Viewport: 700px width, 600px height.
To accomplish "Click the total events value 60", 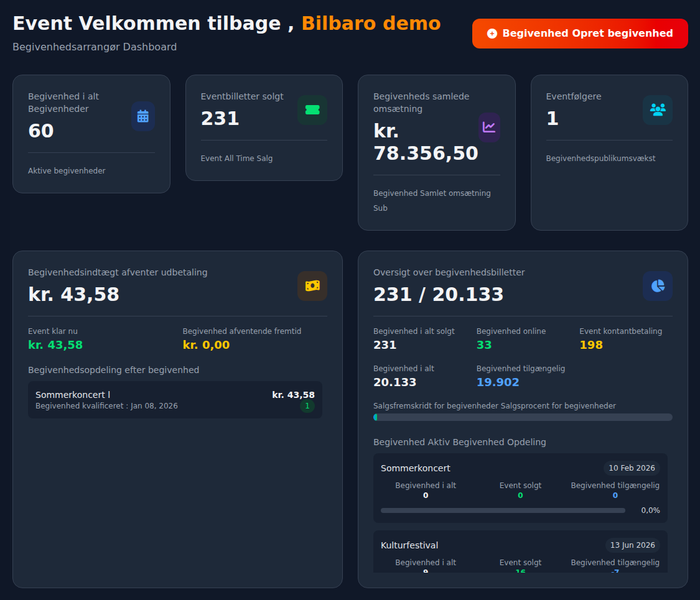I will (x=41, y=131).
